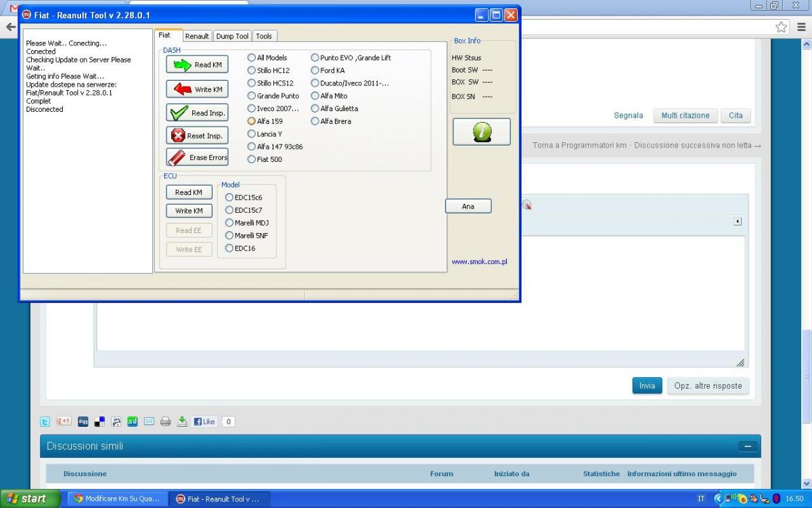This screenshot has height=508, width=812.
Task: Click the Read KM button with green arrow
Action: pos(197,64)
